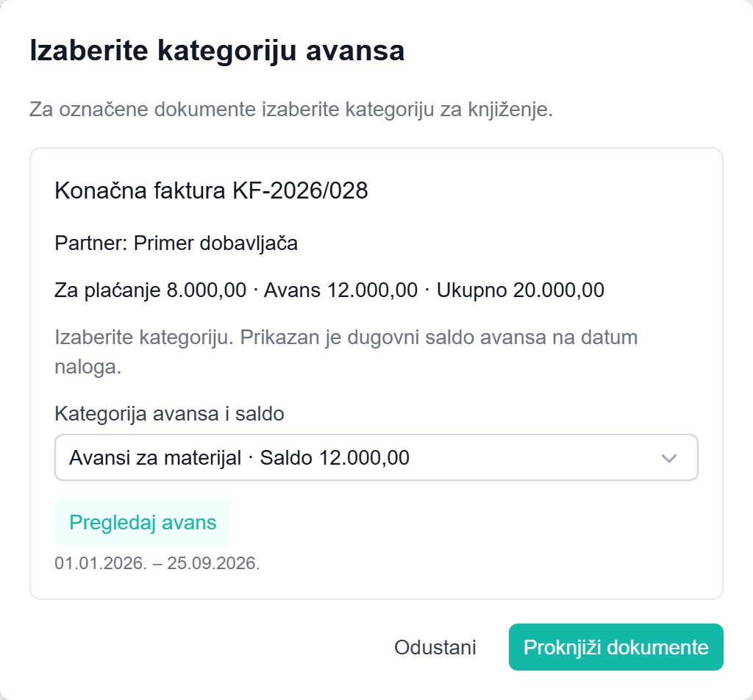Click the Pregledaj avans button
Screen dimensions: 753x700
click(143, 522)
